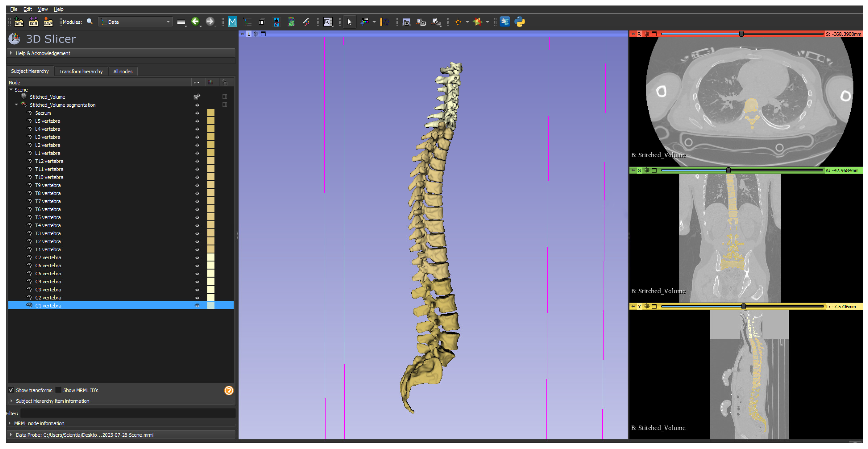This screenshot has height=449, width=868.
Task: Click the screenshot capture camera icon
Action: [406, 22]
